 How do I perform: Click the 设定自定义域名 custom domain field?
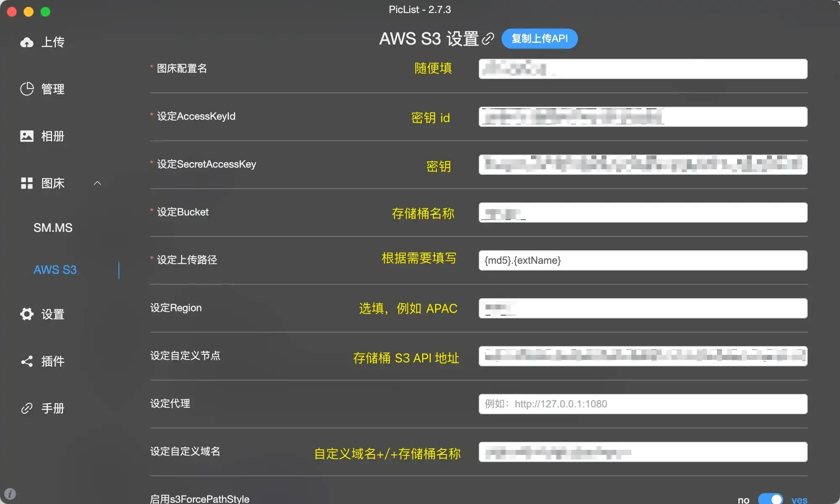coord(646,452)
